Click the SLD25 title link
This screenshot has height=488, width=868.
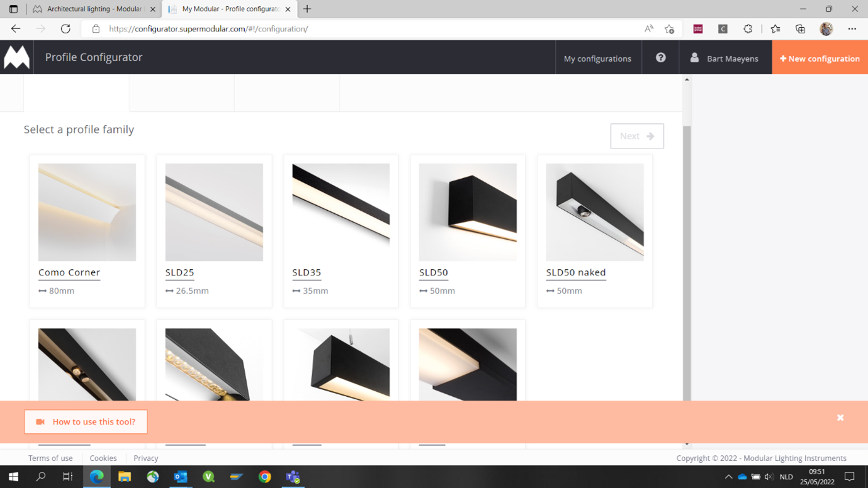coord(179,272)
